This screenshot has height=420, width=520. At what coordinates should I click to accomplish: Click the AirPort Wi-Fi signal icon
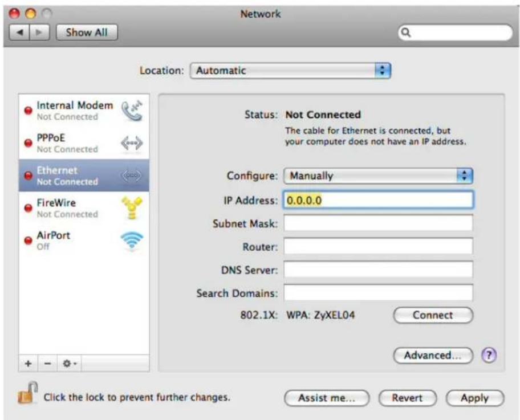[132, 240]
